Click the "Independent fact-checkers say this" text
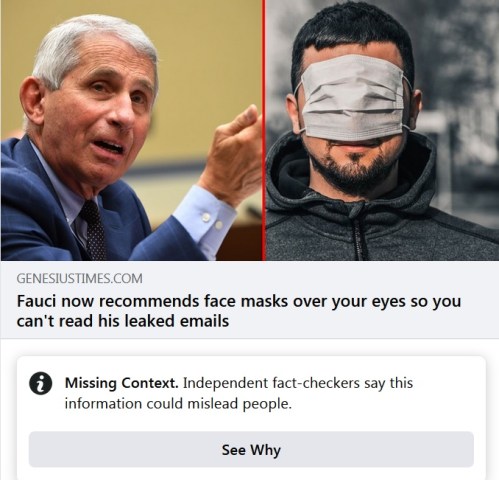 [298, 383]
